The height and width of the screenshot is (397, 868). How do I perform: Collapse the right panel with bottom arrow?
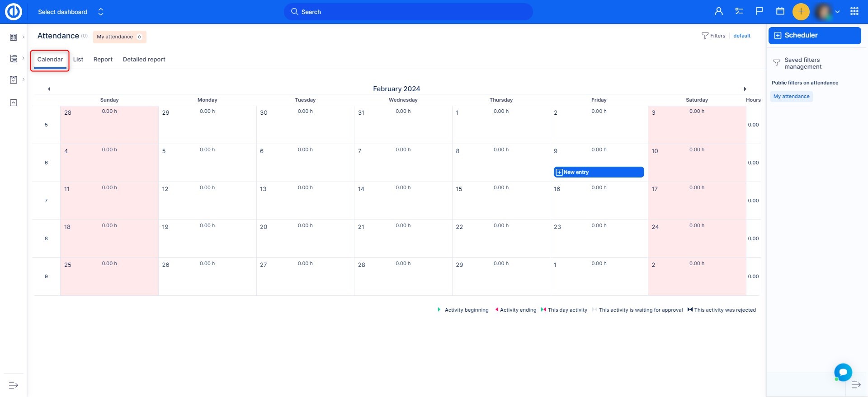(x=856, y=385)
